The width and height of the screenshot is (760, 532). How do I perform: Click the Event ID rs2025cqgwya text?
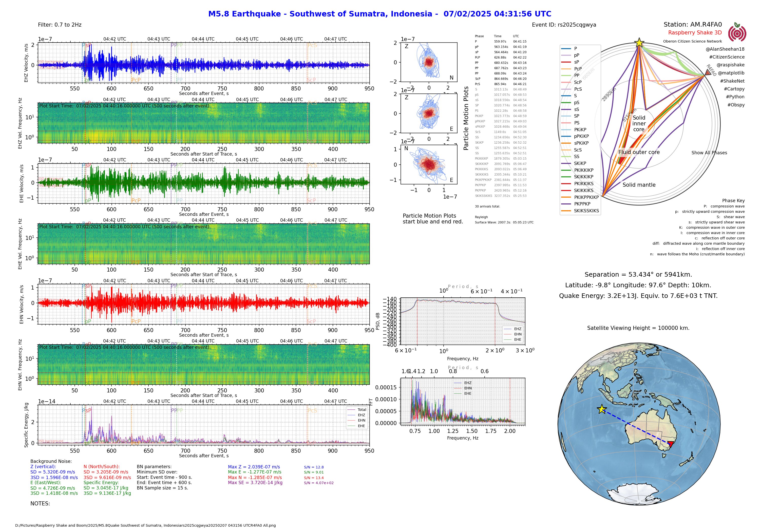pos(564,25)
